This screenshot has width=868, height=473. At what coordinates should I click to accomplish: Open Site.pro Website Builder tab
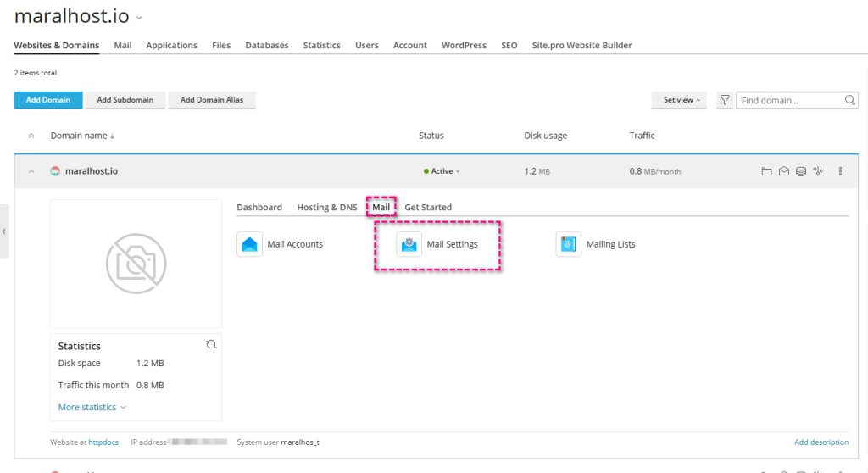pos(581,46)
